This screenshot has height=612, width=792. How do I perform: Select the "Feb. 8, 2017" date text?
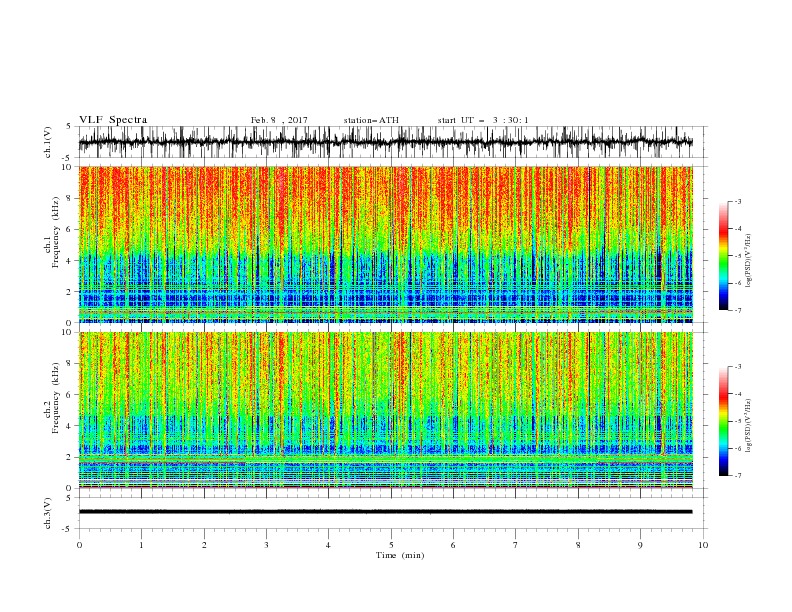tap(279, 120)
